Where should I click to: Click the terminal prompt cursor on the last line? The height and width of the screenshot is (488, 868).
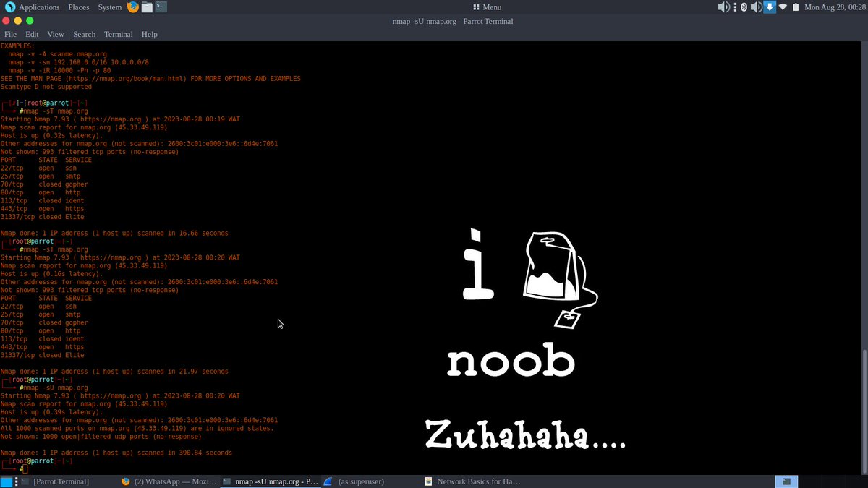tap(25, 469)
